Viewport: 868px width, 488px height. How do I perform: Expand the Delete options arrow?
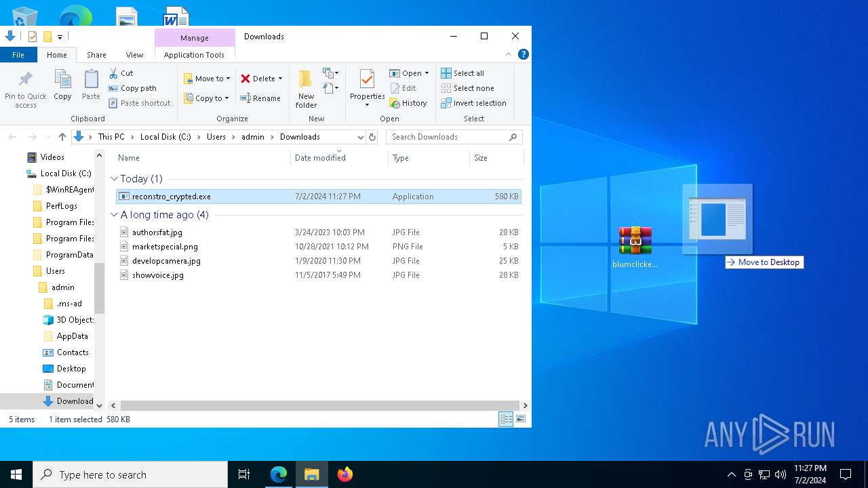click(280, 79)
